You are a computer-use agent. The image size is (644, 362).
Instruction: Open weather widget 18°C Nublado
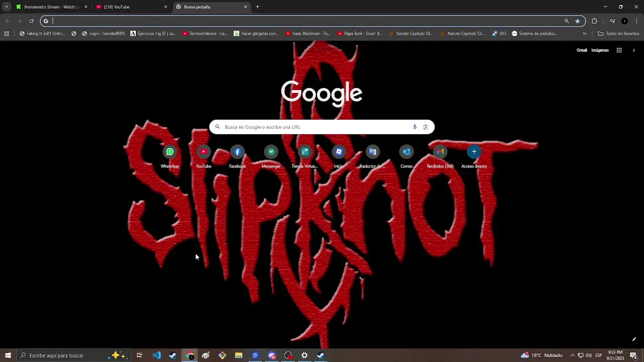[x=541, y=355]
